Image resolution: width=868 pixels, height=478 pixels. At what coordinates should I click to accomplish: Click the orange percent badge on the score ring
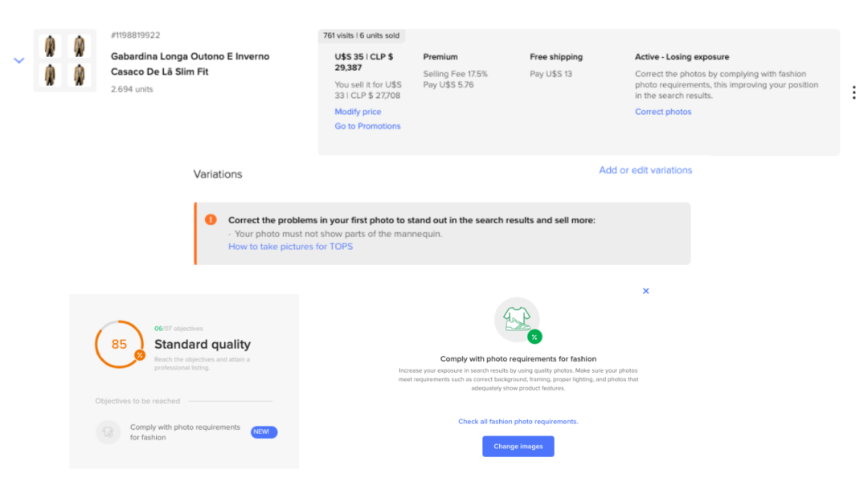click(x=140, y=355)
